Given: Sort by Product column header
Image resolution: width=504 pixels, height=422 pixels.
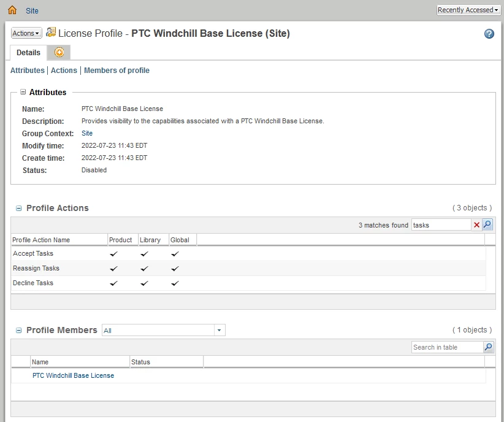Looking at the screenshot, I should click(x=123, y=240).
